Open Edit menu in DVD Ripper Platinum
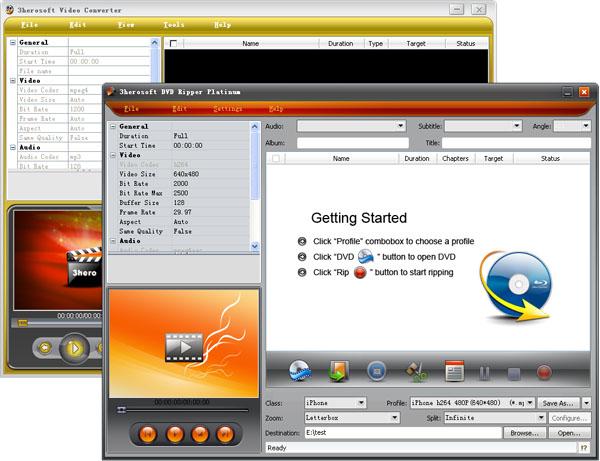This screenshot has height=461, width=600. [179, 109]
